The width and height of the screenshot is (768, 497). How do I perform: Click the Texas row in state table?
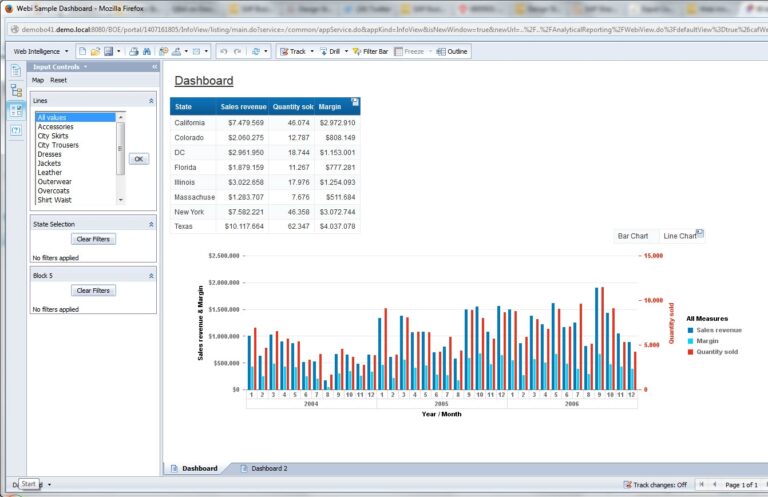(265, 226)
